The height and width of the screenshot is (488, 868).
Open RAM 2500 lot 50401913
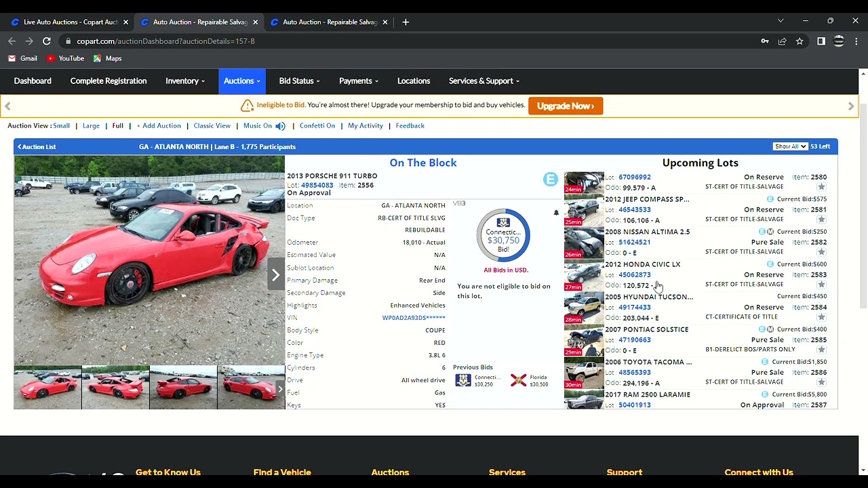[635, 405]
